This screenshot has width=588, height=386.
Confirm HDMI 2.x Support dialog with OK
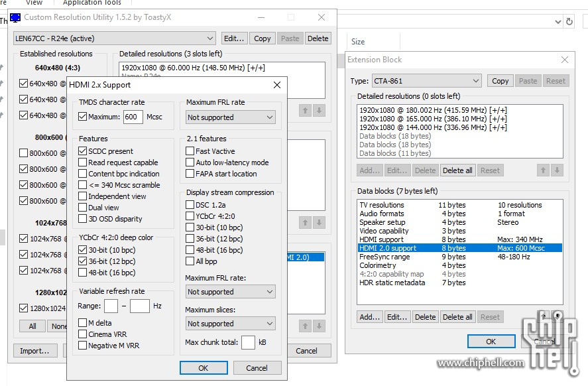click(x=204, y=367)
